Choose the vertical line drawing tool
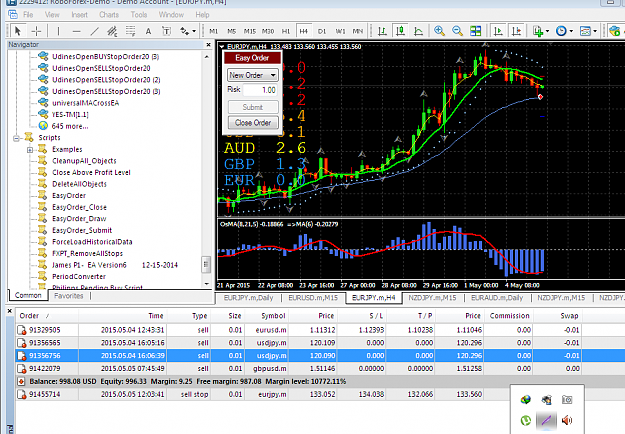The image size is (625, 434). click(58, 31)
